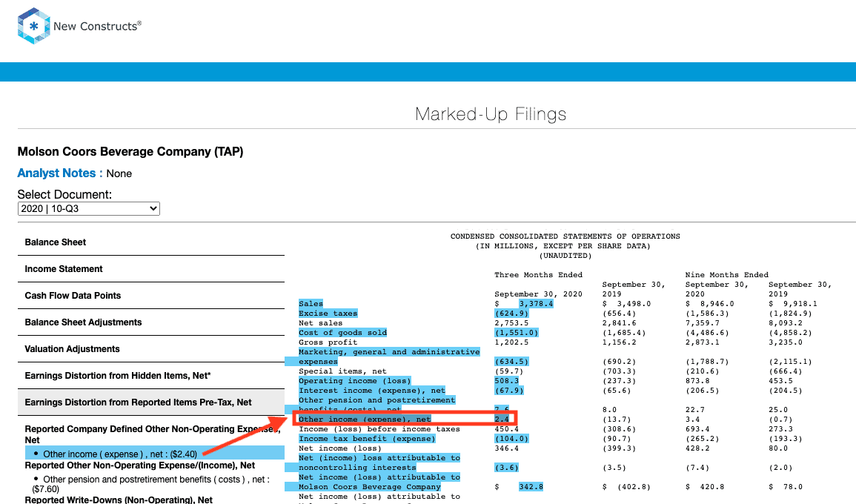The image size is (856, 504).
Task: Open the Select Document dropdown showing 2020 | 10-Q3
Action: point(88,208)
